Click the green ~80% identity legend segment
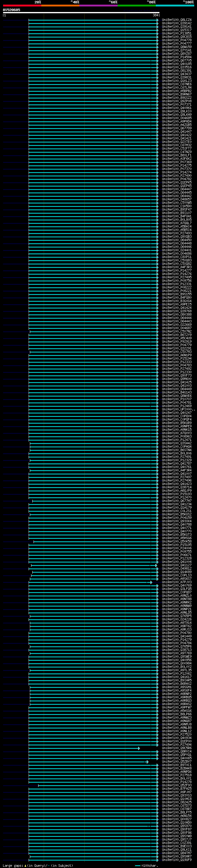197x868 pixels. 136,6
